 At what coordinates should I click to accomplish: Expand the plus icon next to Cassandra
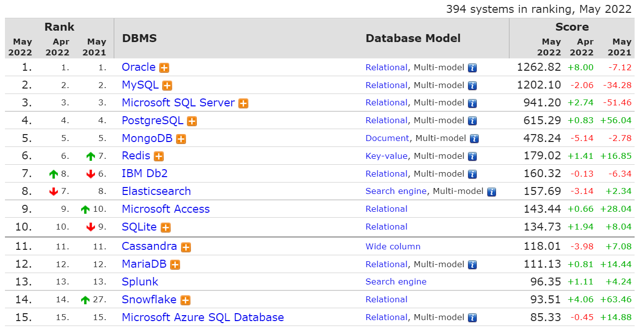186,247
